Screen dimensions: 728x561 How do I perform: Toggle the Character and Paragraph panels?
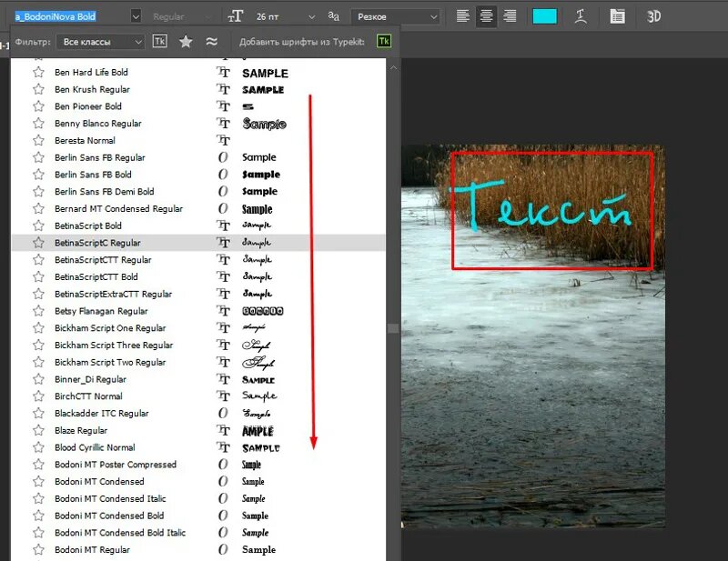coord(617,16)
